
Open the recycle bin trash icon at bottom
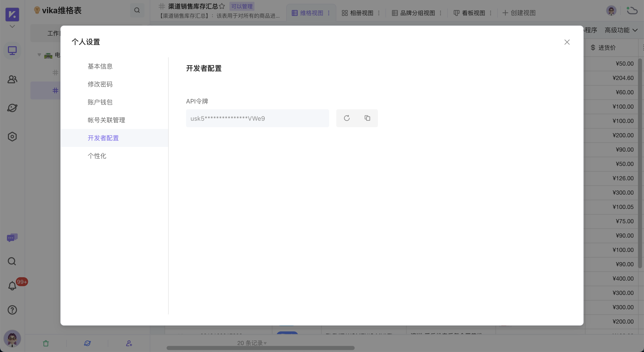coord(46,343)
